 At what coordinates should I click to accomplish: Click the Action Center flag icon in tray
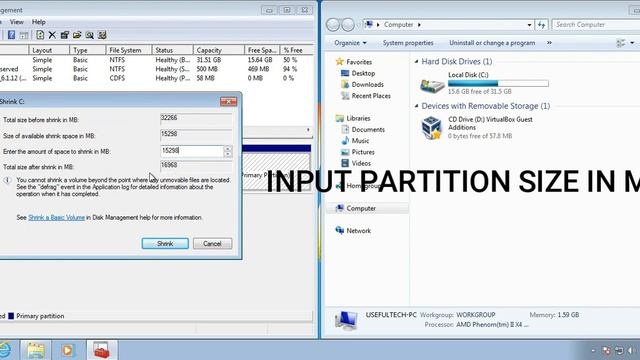pyautogui.click(x=607, y=350)
